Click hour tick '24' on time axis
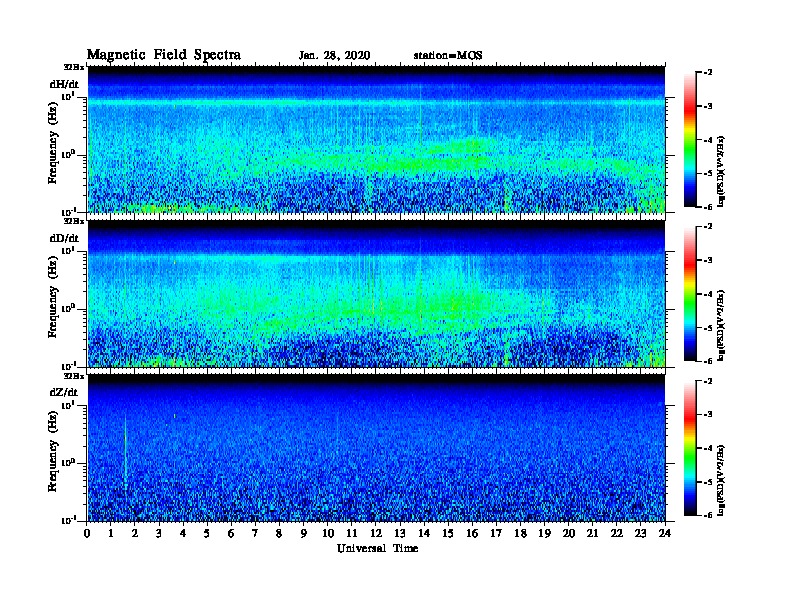Screen dimensions: 792x612 [x=665, y=534]
